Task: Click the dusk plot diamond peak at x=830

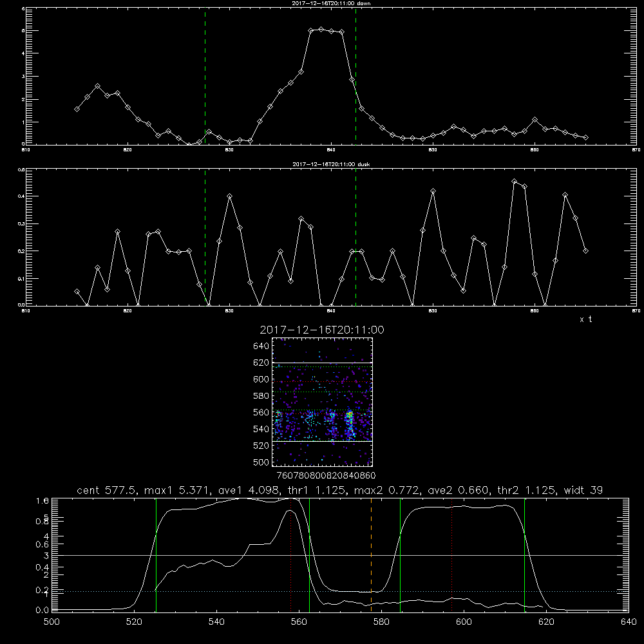Action: [x=230, y=196]
